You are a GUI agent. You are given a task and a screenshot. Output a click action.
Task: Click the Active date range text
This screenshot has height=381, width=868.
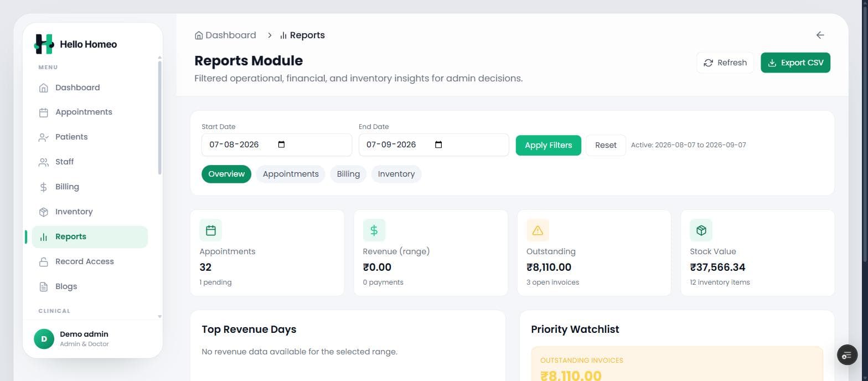coord(689,145)
